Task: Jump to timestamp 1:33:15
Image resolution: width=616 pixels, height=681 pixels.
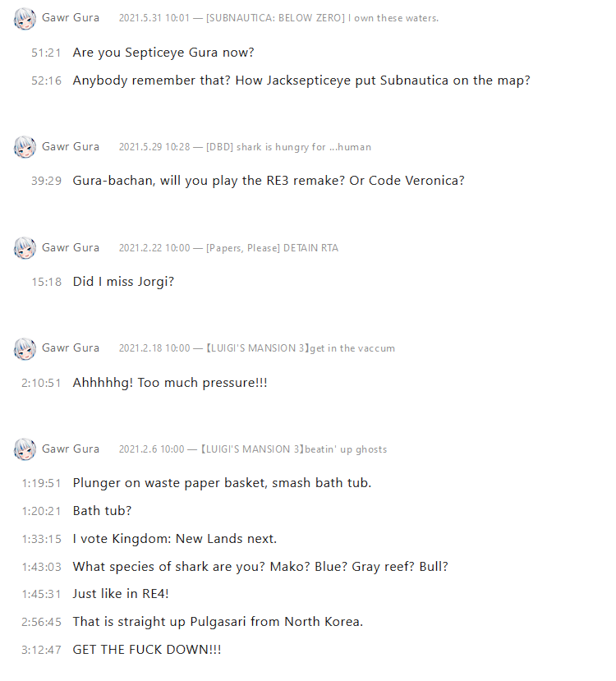Action: tap(41, 539)
